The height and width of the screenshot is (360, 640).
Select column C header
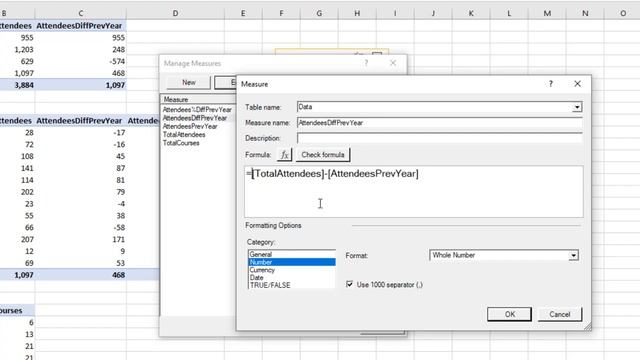(x=80, y=13)
